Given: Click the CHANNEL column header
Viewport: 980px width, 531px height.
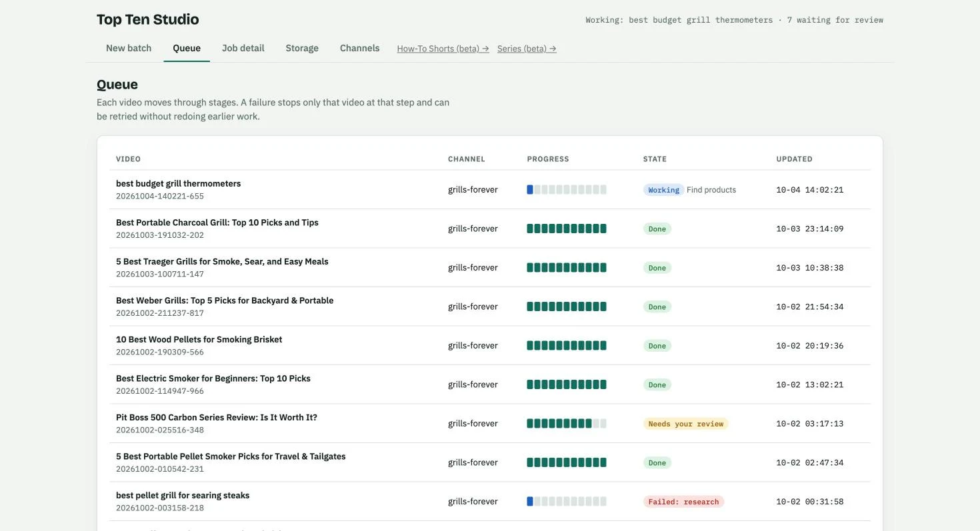Looking at the screenshot, I should point(467,159).
